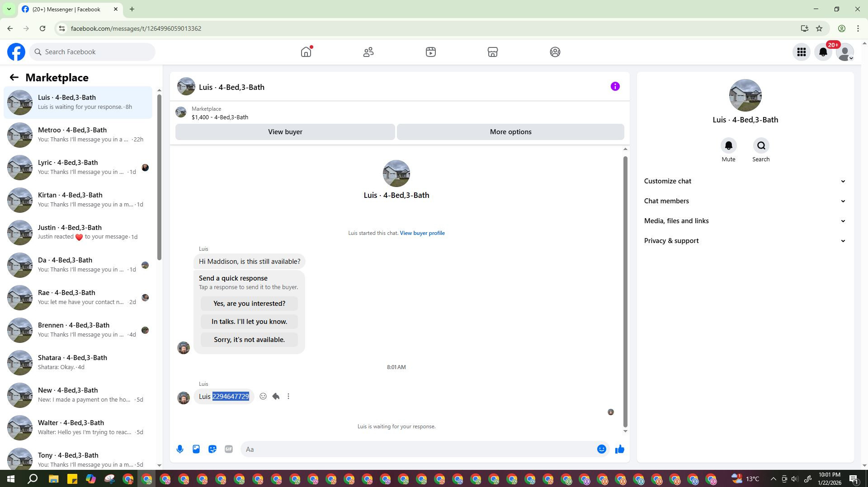This screenshot has width=868, height=487.
Task: Open Brennen 4-Bed,3-Bath conversation
Action: pyautogui.click(x=78, y=330)
